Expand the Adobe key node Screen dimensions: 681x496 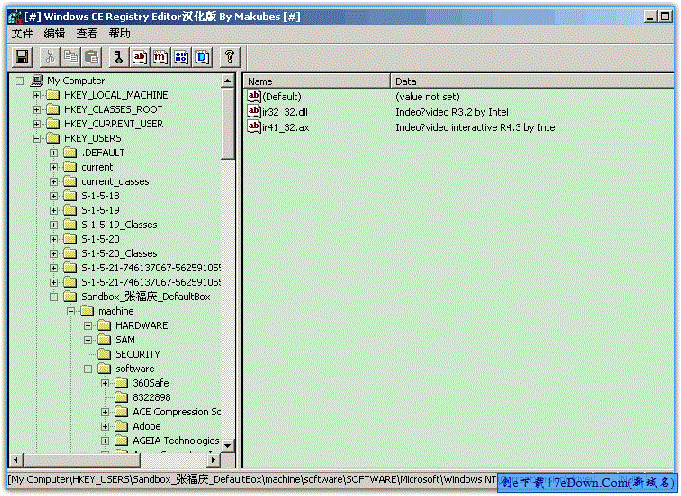coord(105,426)
